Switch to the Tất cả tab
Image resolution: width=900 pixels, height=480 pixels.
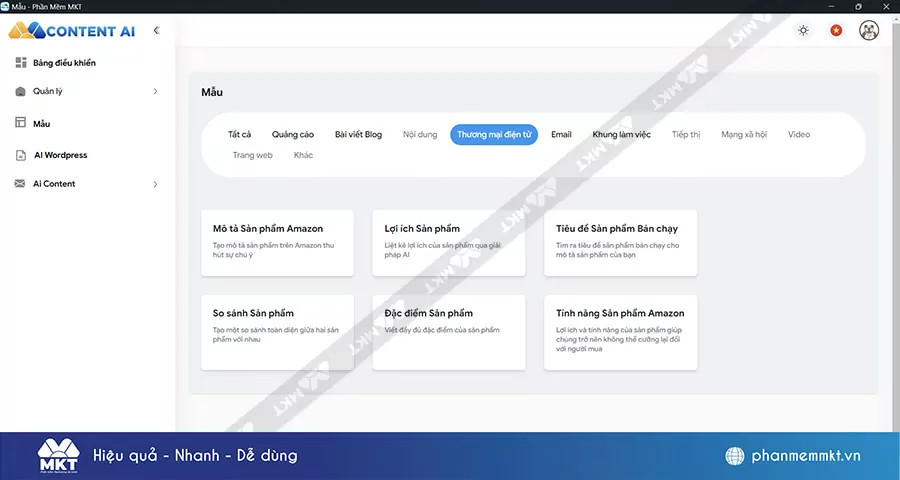tap(239, 134)
